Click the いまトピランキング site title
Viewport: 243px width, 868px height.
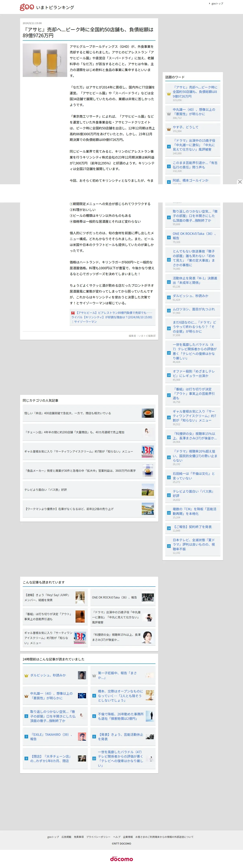55,7
